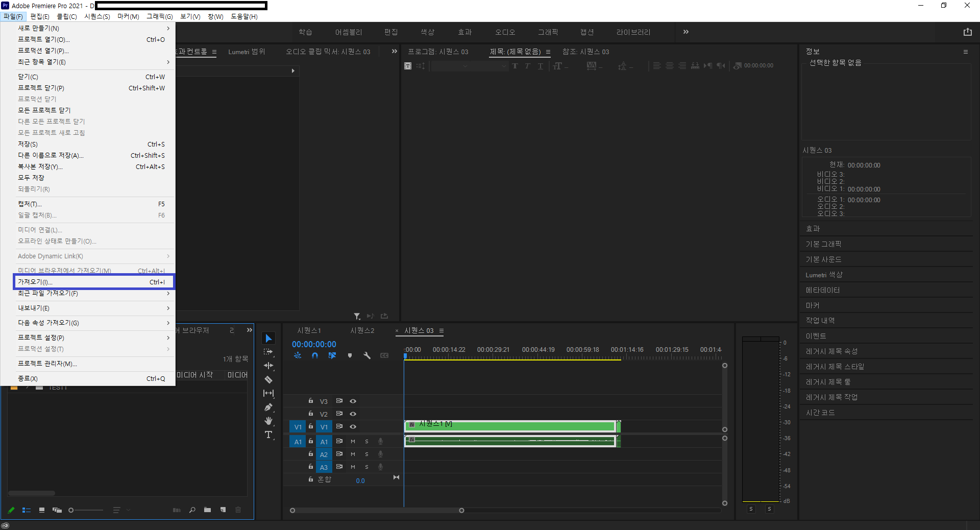Select the Pen tool
The height and width of the screenshot is (530, 980).
[268, 407]
